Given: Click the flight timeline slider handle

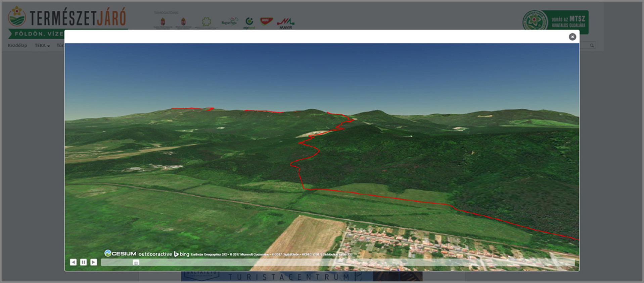Looking at the screenshot, I should [136, 263].
